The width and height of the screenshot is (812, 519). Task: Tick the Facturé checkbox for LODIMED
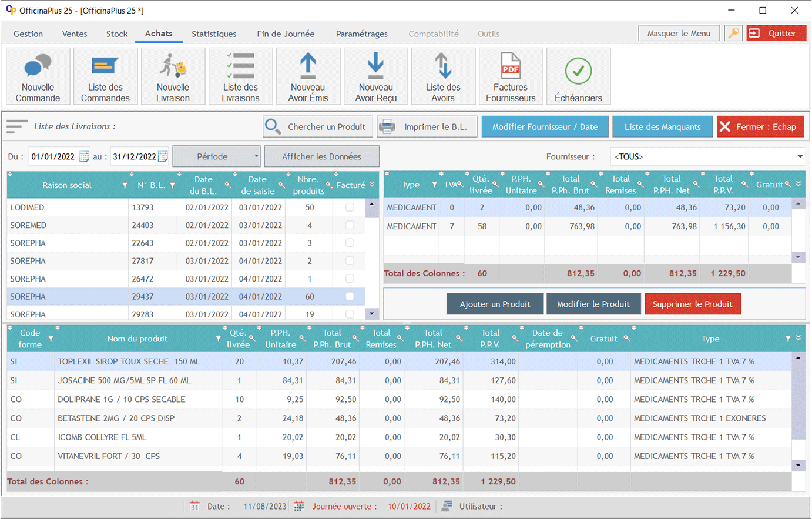(x=350, y=207)
